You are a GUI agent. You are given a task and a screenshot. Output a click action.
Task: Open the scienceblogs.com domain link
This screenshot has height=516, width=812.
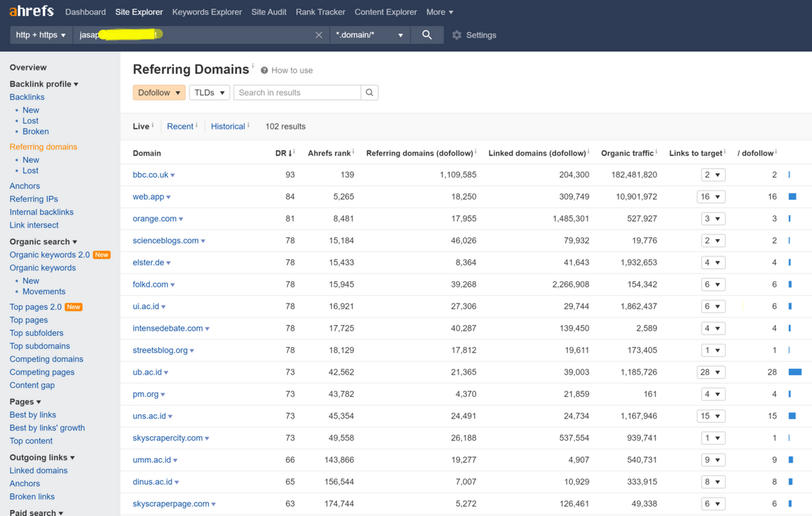[x=166, y=241]
